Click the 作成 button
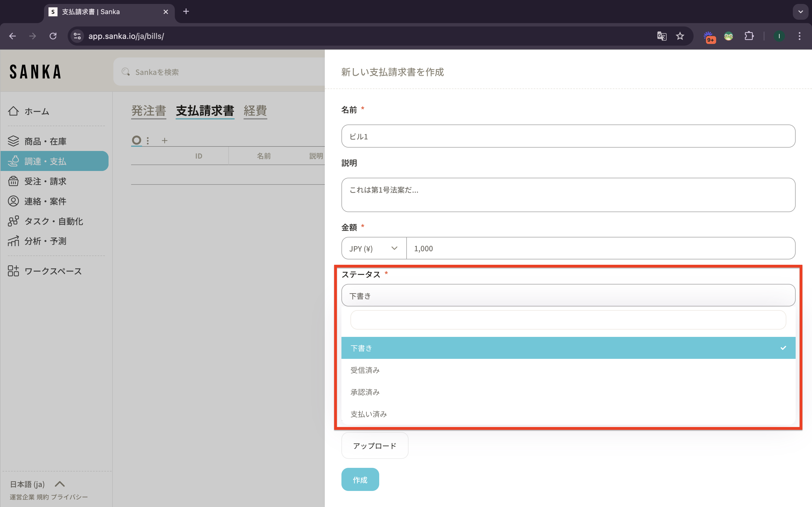 tap(360, 479)
